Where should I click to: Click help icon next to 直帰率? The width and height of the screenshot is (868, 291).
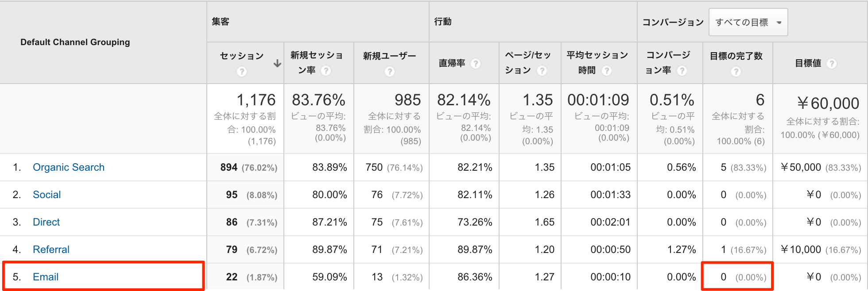pyautogui.click(x=476, y=64)
